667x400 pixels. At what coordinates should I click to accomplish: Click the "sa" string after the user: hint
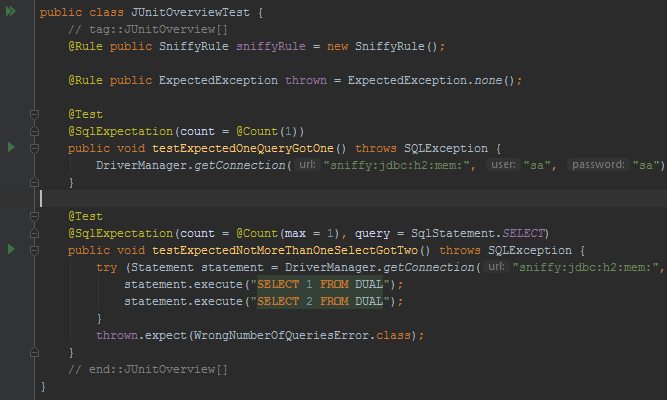pos(537,165)
